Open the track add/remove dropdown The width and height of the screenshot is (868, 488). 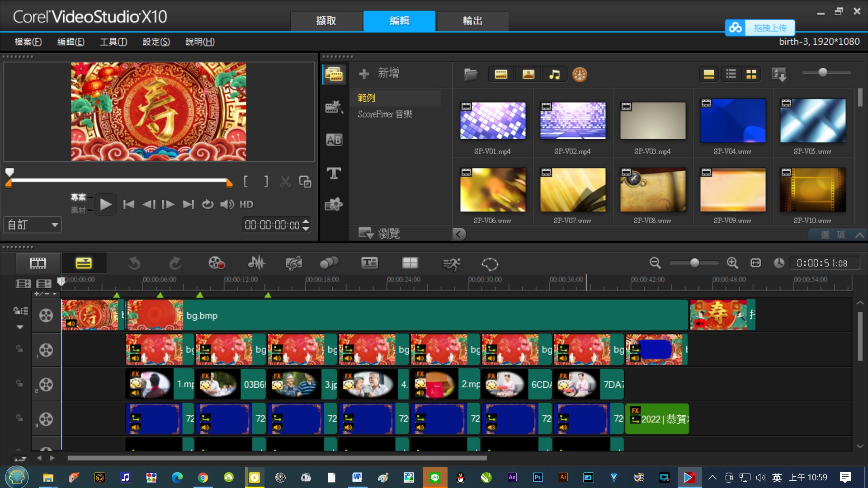pos(46,294)
